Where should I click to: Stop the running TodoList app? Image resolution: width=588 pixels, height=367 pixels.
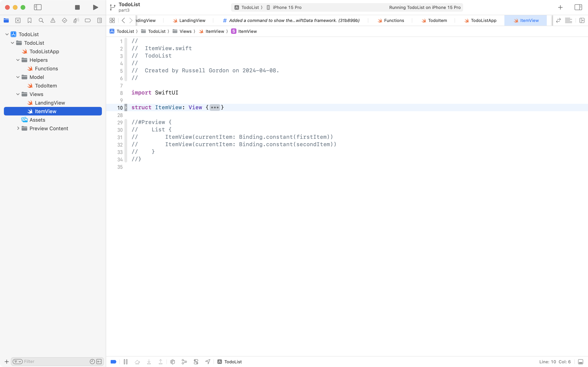click(77, 7)
